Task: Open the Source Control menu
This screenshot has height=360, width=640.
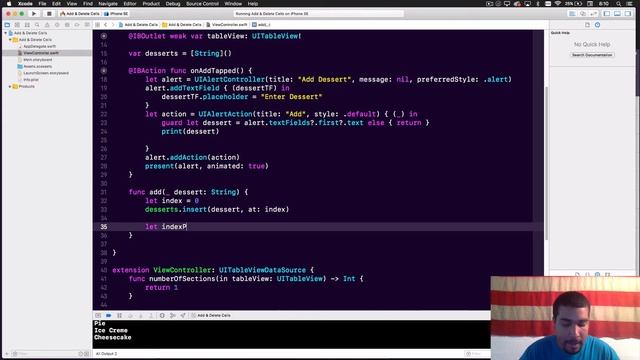Action: tap(202, 4)
